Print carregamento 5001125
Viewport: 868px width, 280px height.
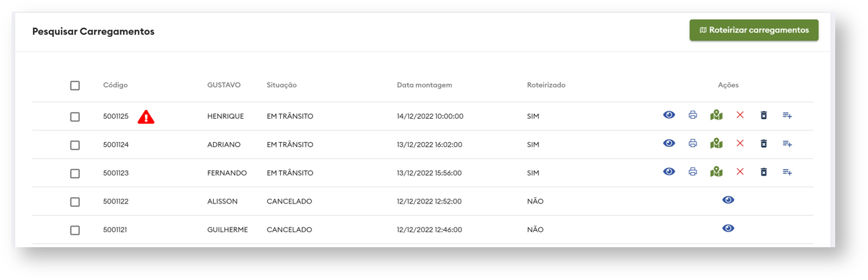[x=692, y=115]
